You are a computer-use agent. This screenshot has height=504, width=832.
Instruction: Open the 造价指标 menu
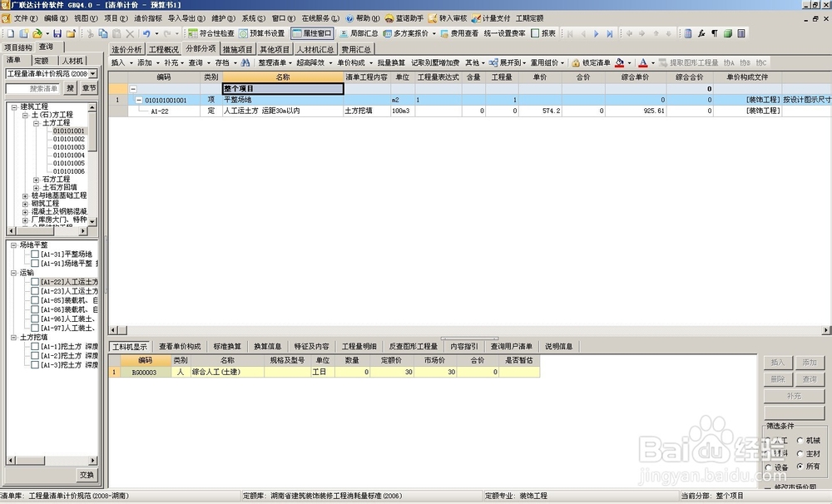[148, 18]
